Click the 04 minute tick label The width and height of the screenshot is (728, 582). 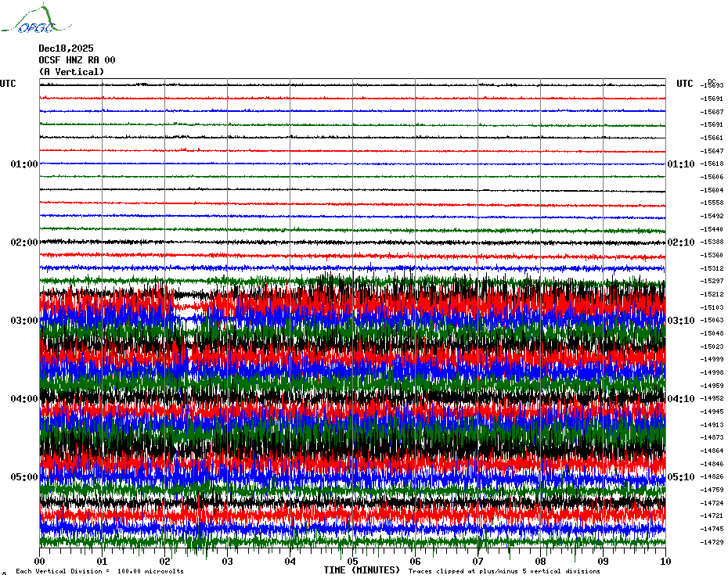click(290, 561)
